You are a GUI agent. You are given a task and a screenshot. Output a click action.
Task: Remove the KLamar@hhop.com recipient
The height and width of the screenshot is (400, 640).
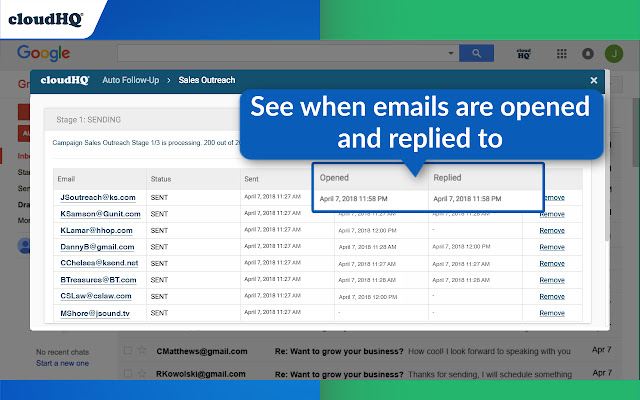tap(552, 231)
